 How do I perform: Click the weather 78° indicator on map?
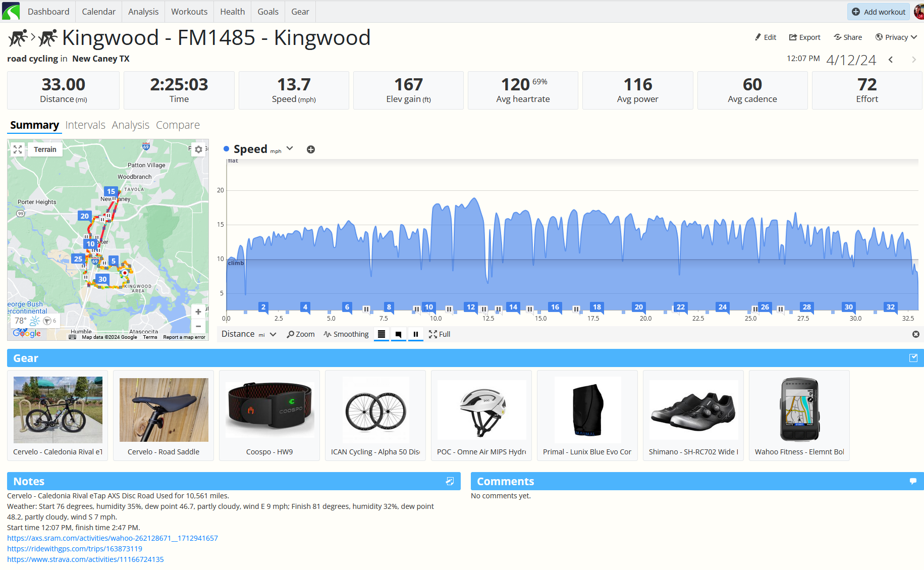35,321
